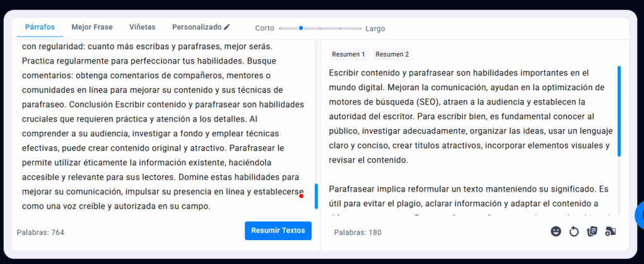Switch to the Párrafos tab

40,27
